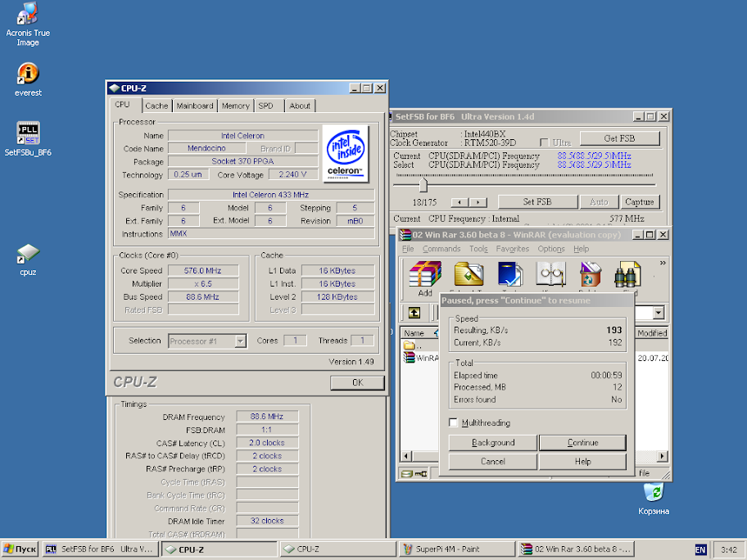The width and height of the screenshot is (747, 560).
Task: Click the WinRAR title bar icon
Action: pos(405,235)
